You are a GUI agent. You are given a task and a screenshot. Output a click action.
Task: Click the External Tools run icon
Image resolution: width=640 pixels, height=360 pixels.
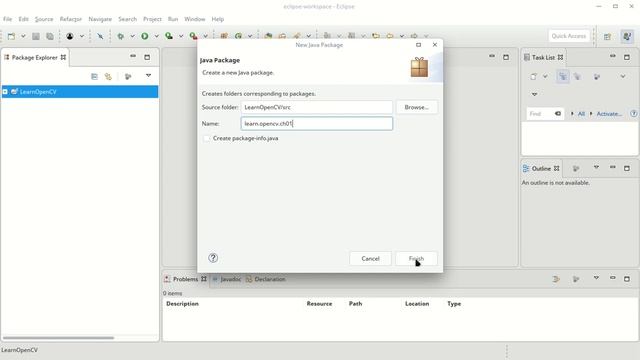click(193, 36)
